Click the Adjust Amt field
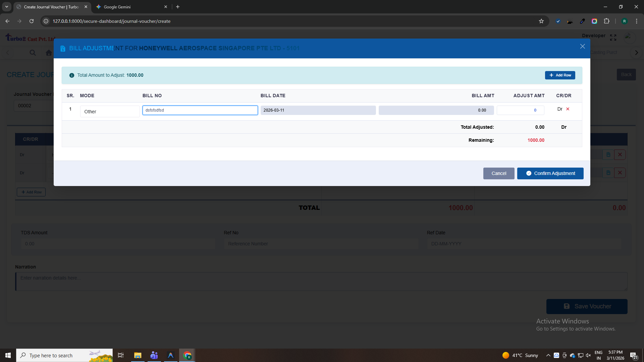The image size is (644, 362). (x=520, y=110)
